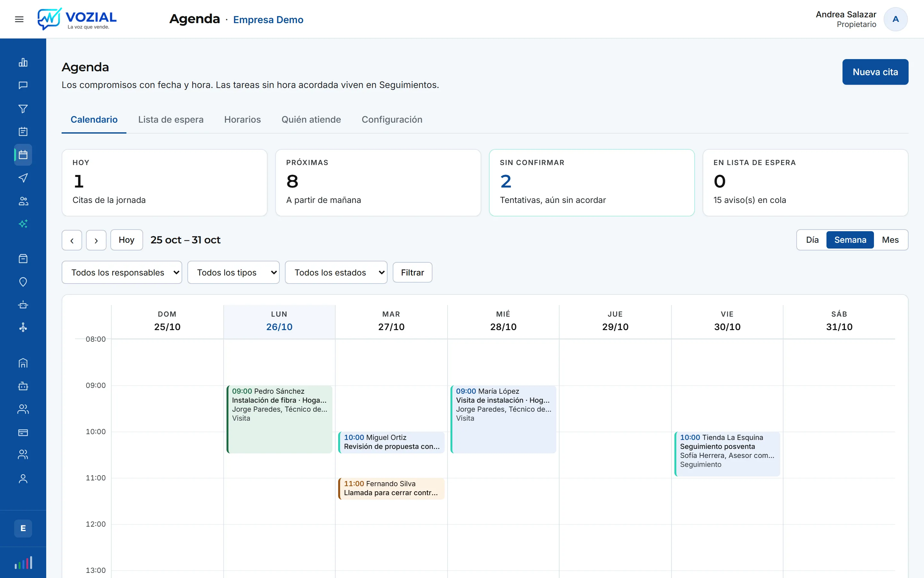Image resolution: width=924 pixels, height=578 pixels.
Task: Open the Configuración tab
Action: tap(392, 120)
